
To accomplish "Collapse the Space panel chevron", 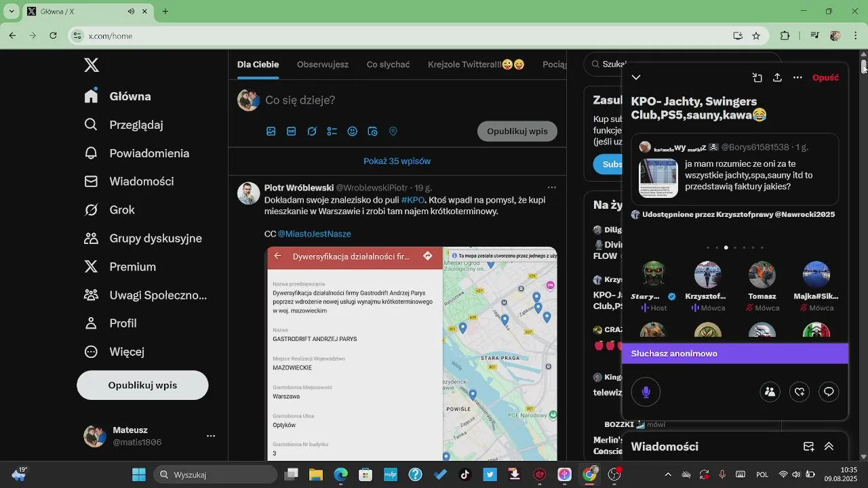I will pyautogui.click(x=636, y=77).
